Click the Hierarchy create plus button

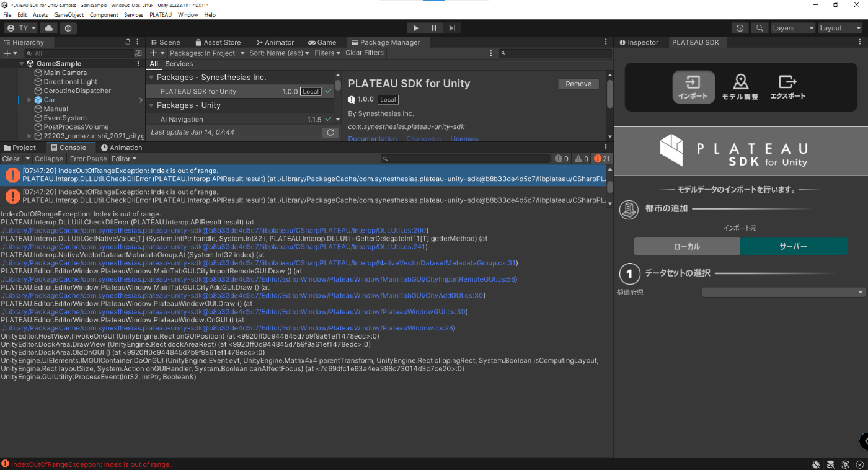[x=9, y=53]
